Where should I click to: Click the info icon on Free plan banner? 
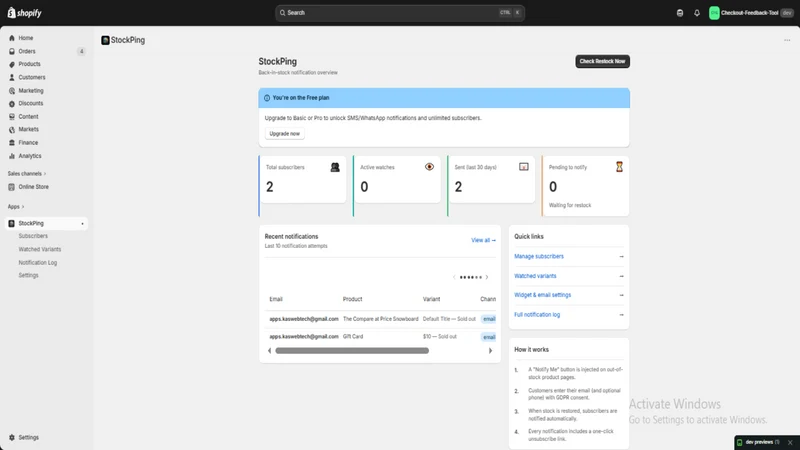267,98
